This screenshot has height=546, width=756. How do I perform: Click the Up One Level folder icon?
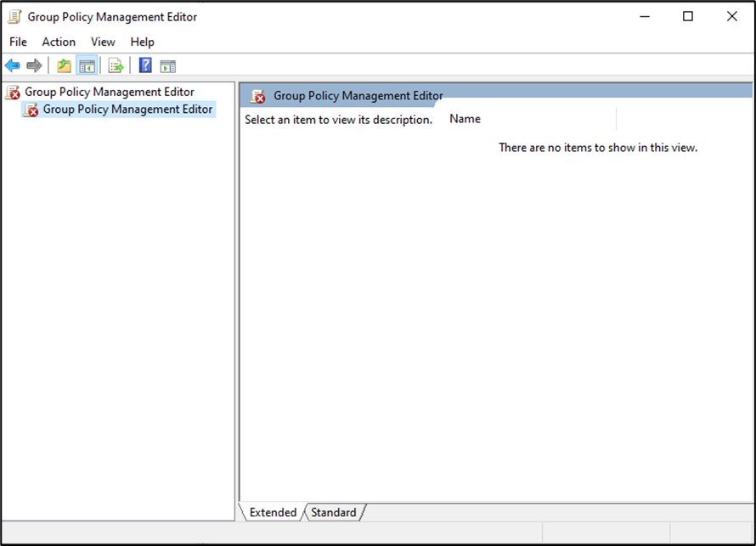64,65
